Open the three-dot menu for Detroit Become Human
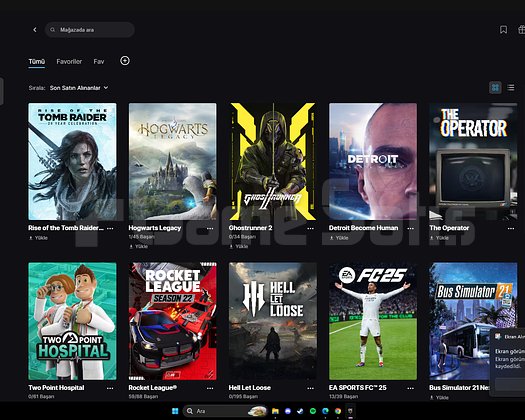 410,228
